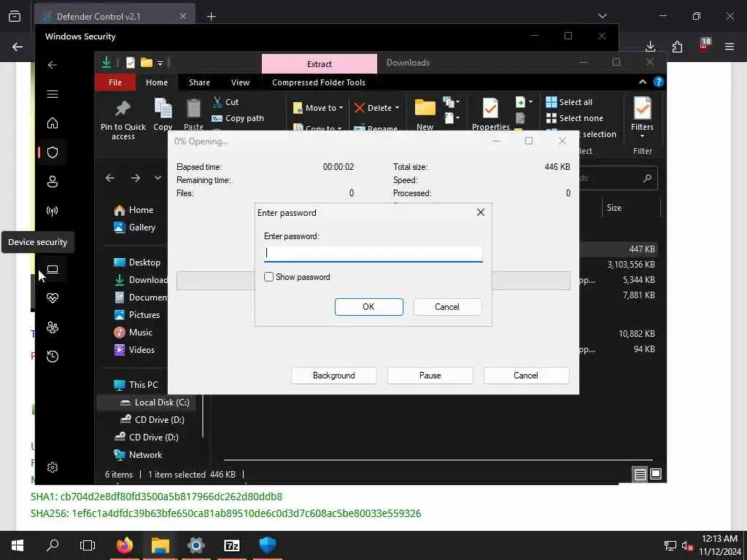
Task: Cancel the extraction in the Opening window
Action: (526, 376)
